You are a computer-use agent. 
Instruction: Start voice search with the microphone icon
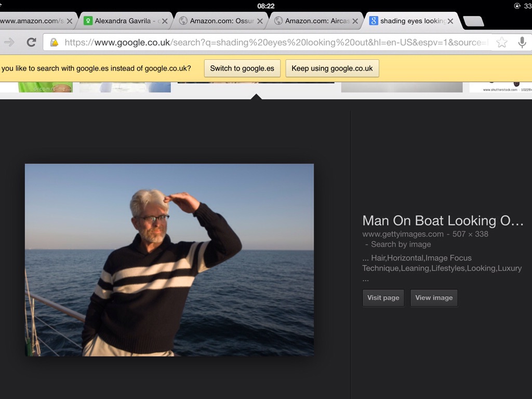click(522, 43)
